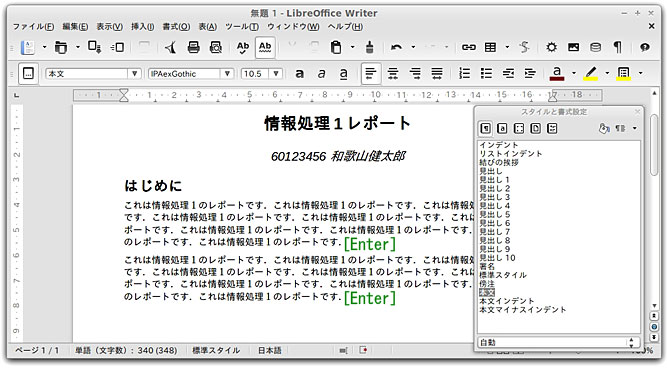Click the Save document icon
The width and height of the screenshot is (667, 368).
94,47
